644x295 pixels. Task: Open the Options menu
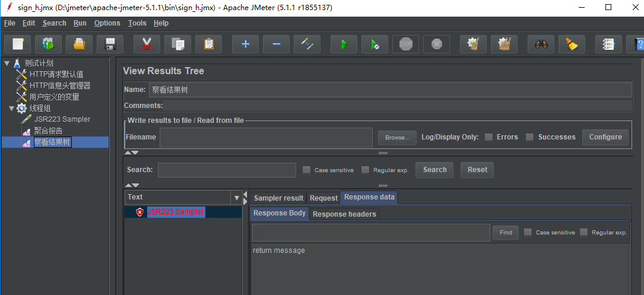(x=107, y=23)
